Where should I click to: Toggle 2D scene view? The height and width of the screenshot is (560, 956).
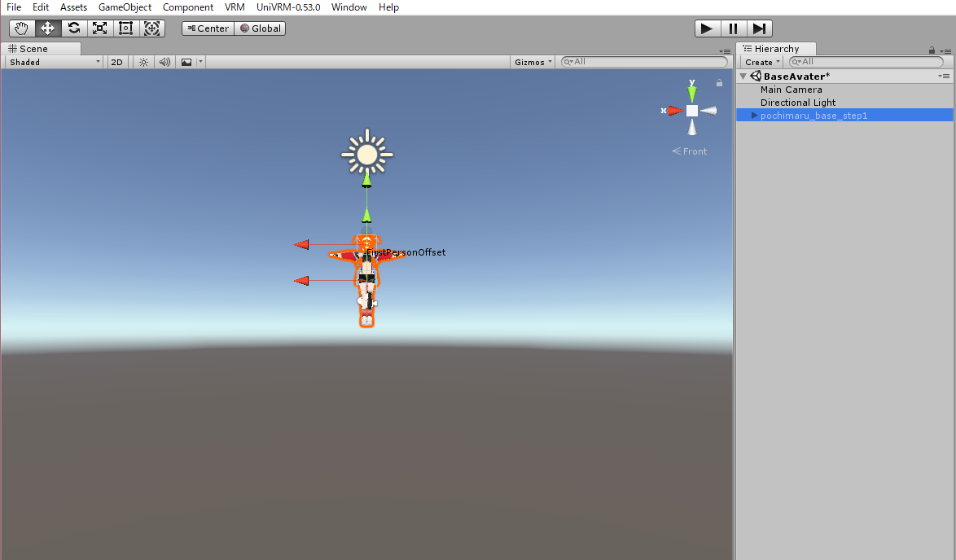[117, 62]
